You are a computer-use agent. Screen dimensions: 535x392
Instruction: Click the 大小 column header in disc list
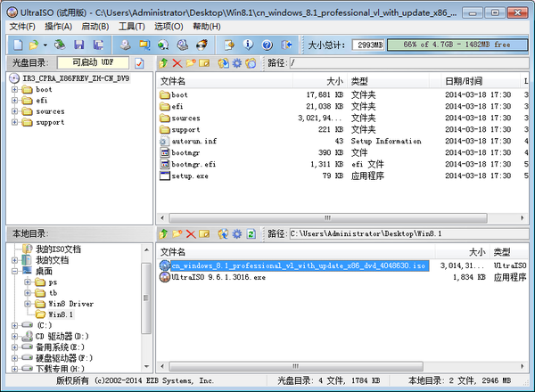[x=320, y=81]
